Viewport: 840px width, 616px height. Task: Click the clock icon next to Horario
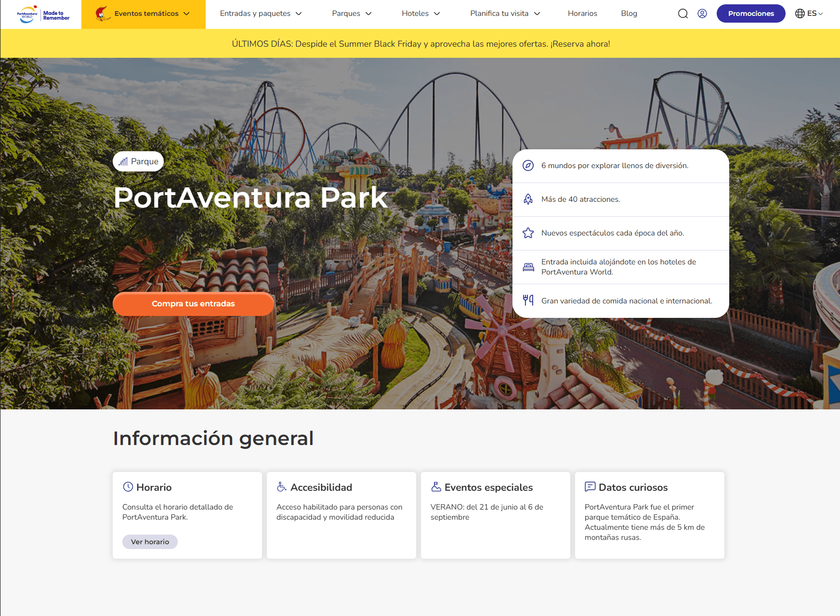click(x=128, y=487)
